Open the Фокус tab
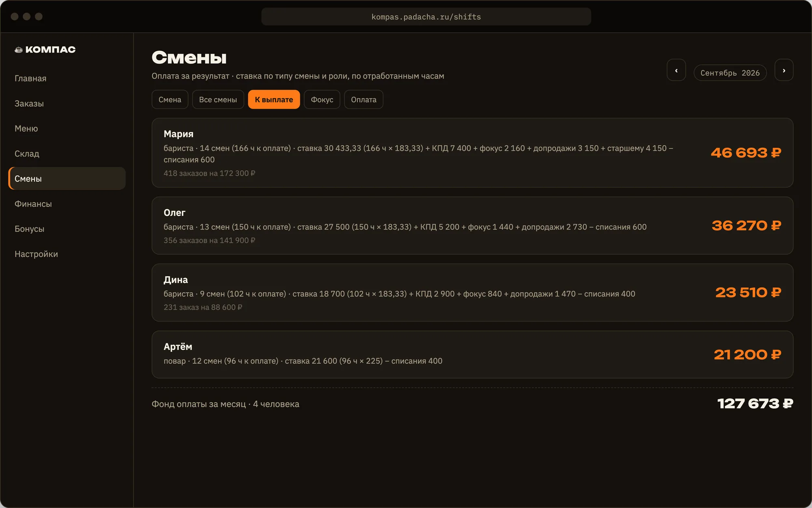812x508 pixels. 322,100
